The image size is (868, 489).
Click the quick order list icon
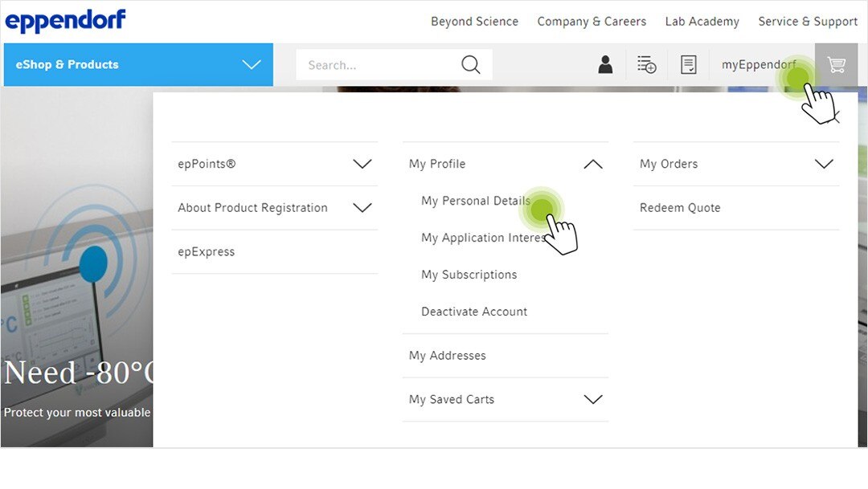pyautogui.click(x=646, y=65)
